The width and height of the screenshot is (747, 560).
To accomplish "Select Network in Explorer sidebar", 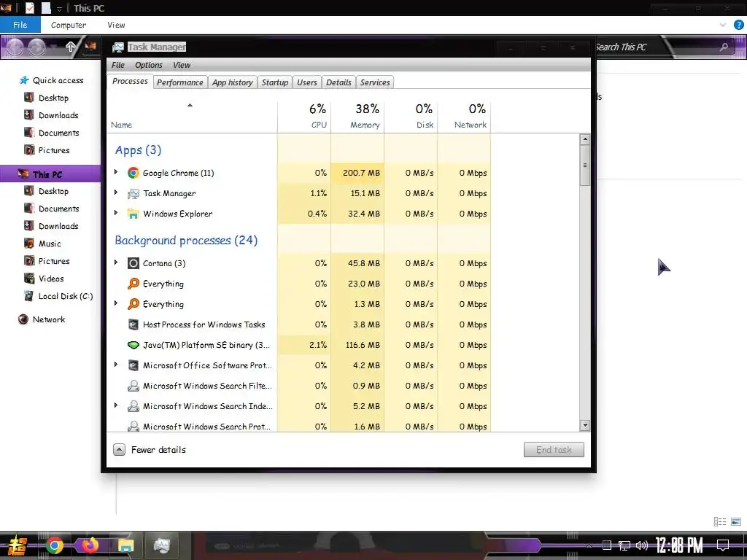I will [49, 319].
